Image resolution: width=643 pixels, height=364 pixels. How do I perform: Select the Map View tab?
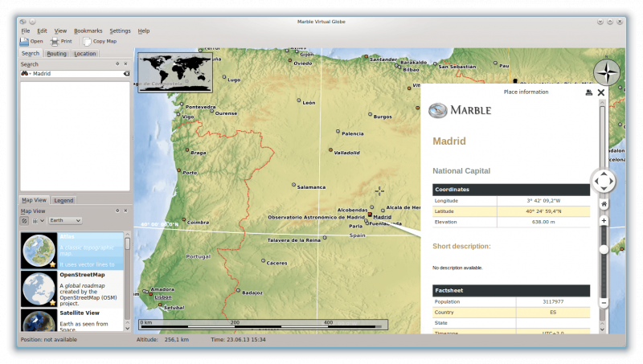[x=34, y=200]
